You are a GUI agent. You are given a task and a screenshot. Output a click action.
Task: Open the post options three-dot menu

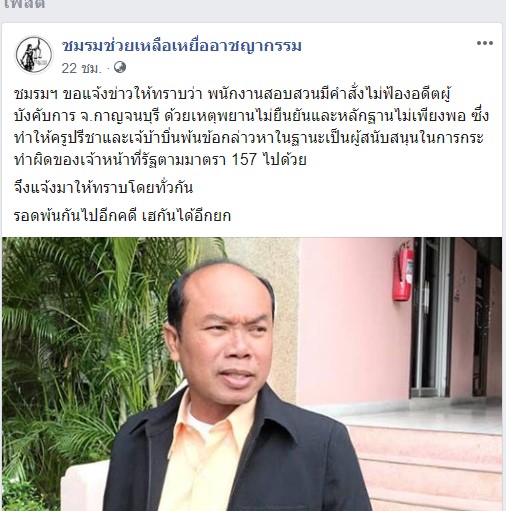pyautogui.click(x=484, y=43)
